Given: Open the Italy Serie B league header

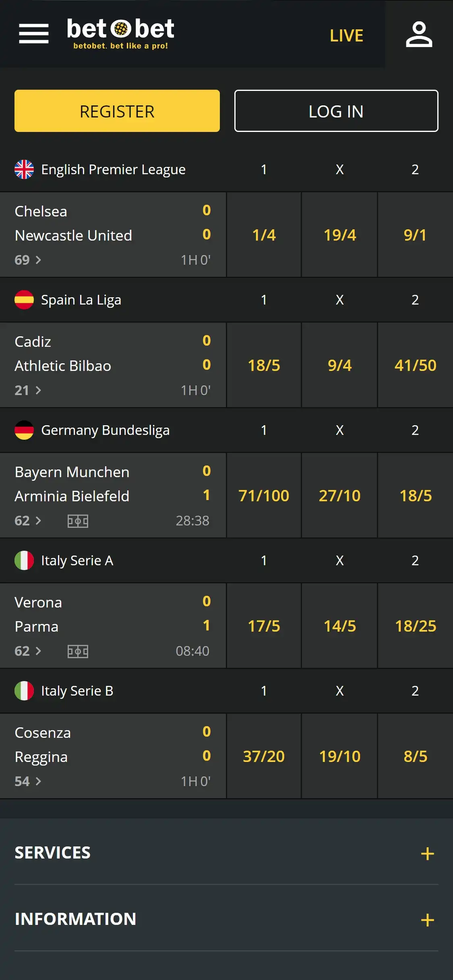Looking at the screenshot, I should tap(77, 691).
